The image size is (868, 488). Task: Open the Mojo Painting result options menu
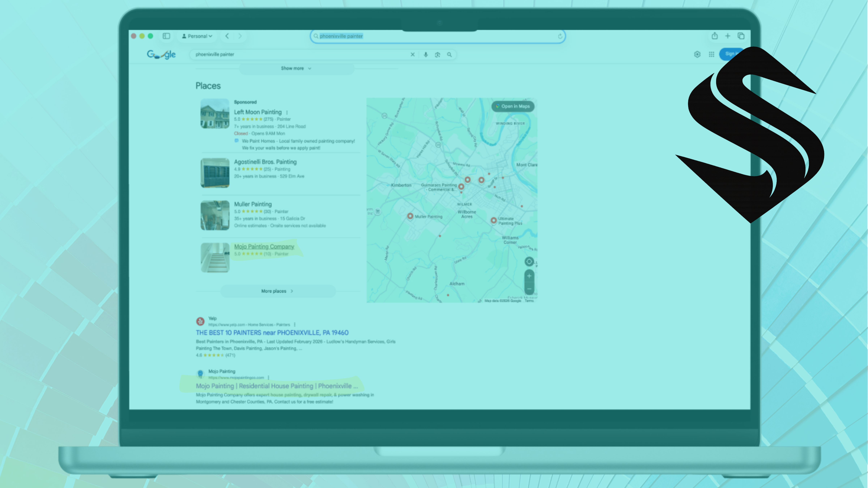coord(269,378)
